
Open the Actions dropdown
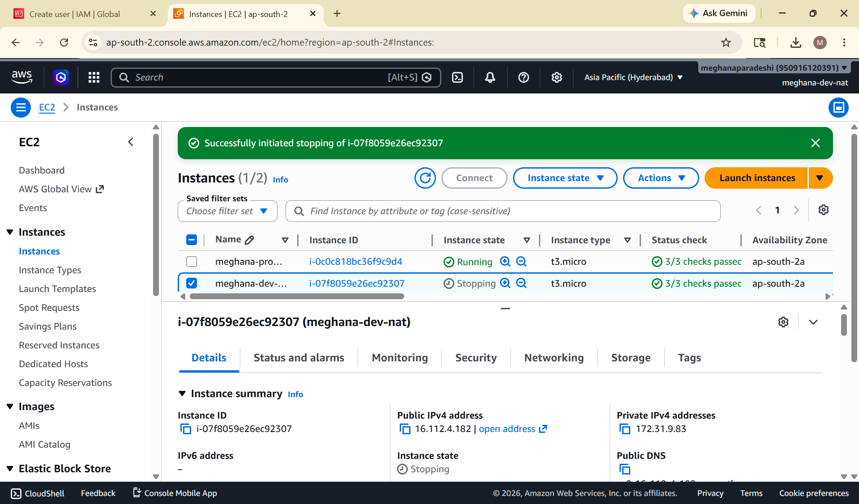pyautogui.click(x=661, y=178)
